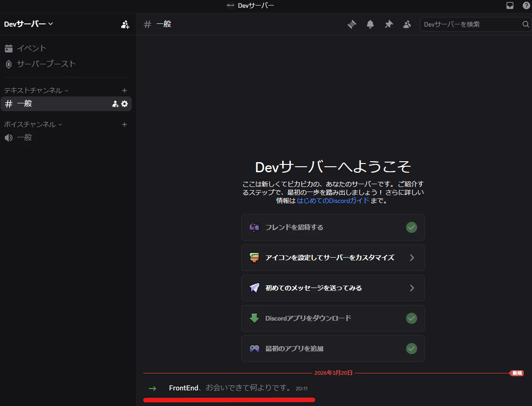Open settings gear for 一般 text channel

tap(125, 104)
